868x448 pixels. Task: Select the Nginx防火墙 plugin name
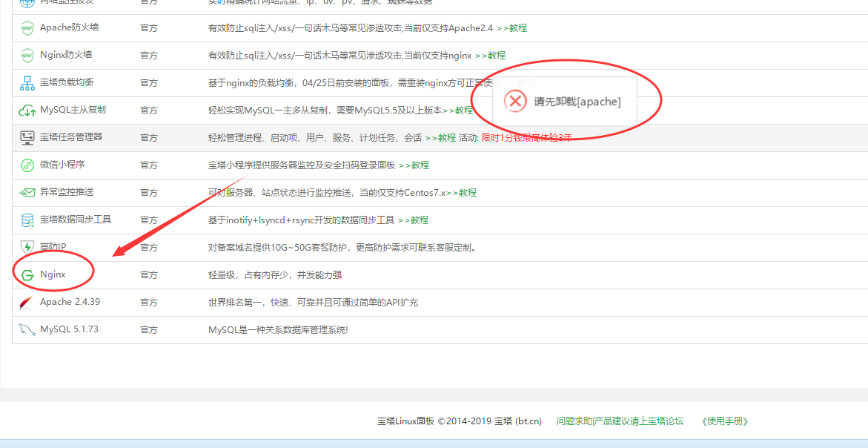point(66,55)
